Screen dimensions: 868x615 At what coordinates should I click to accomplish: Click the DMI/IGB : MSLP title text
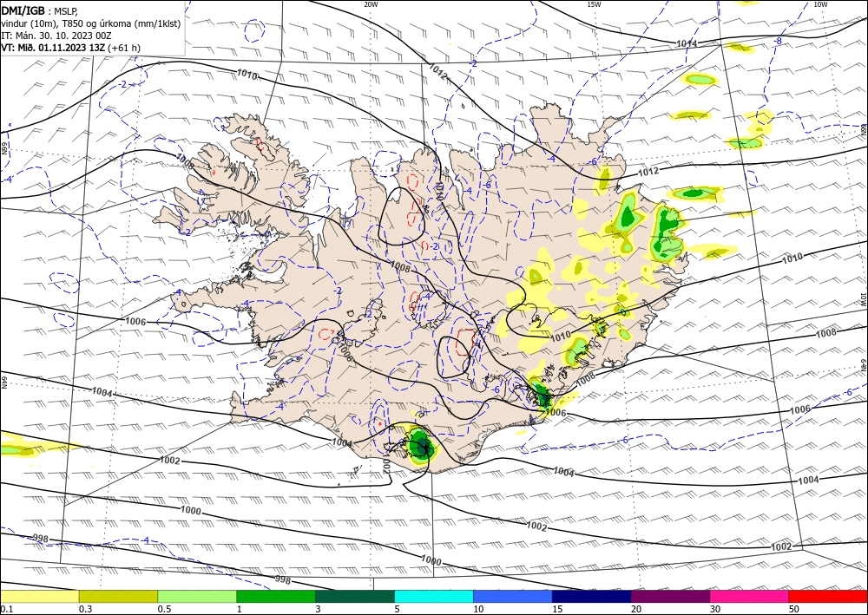coord(39,11)
